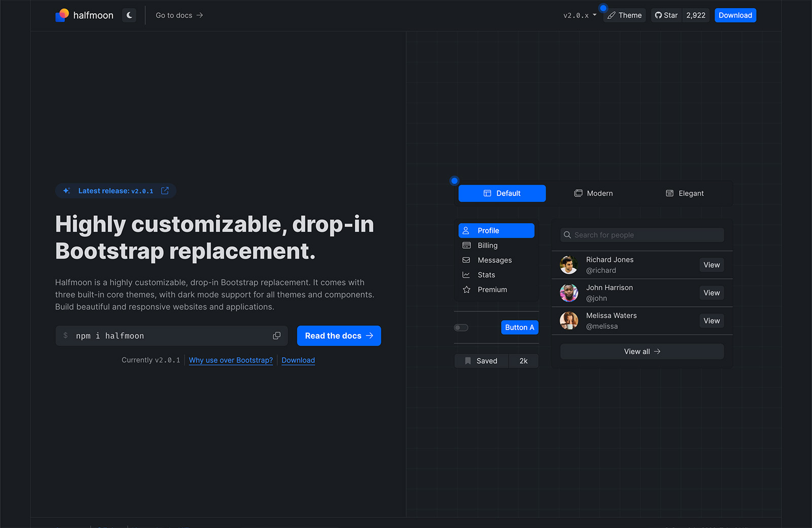Click Melissa Waters avatar
812x528 pixels.
pos(569,321)
